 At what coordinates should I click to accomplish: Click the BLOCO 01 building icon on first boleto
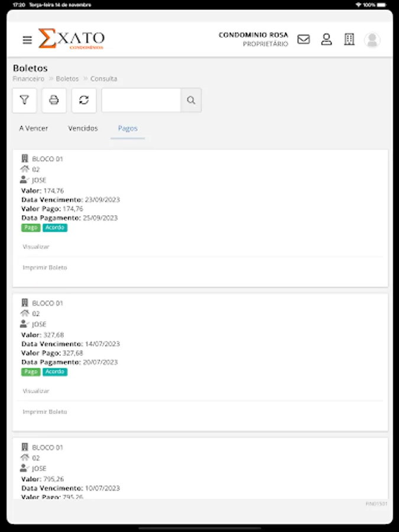(x=24, y=158)
